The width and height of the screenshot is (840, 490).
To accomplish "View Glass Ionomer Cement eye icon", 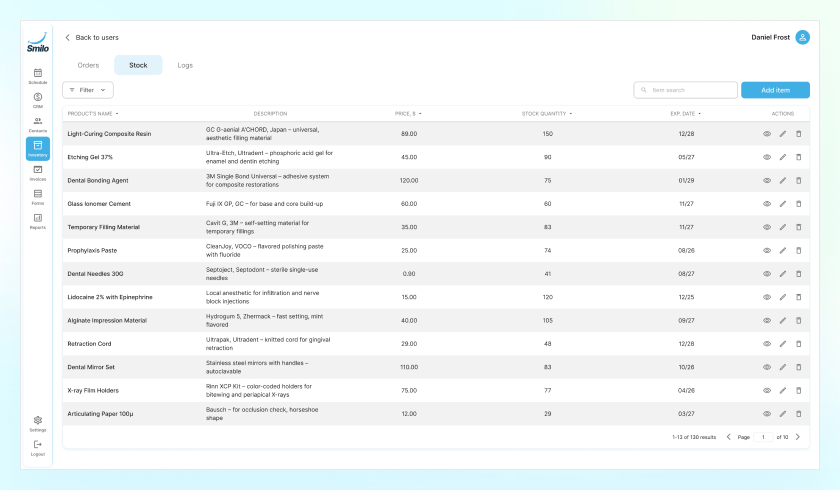I will click(x=767, y=203).
